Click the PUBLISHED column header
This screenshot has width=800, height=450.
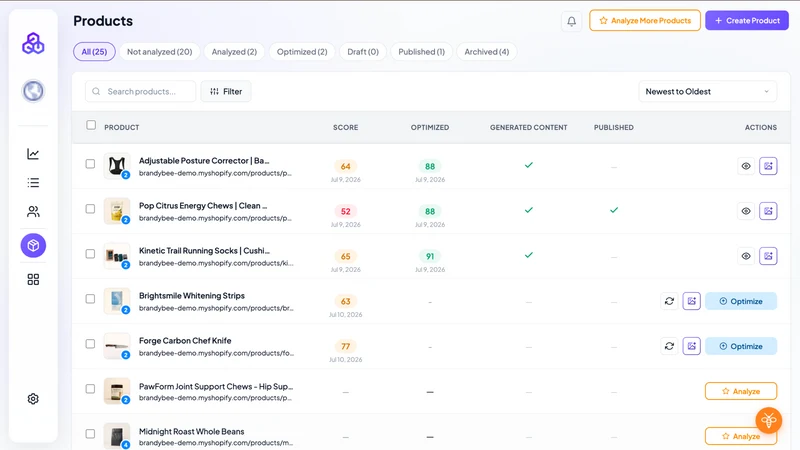point(614,127)
